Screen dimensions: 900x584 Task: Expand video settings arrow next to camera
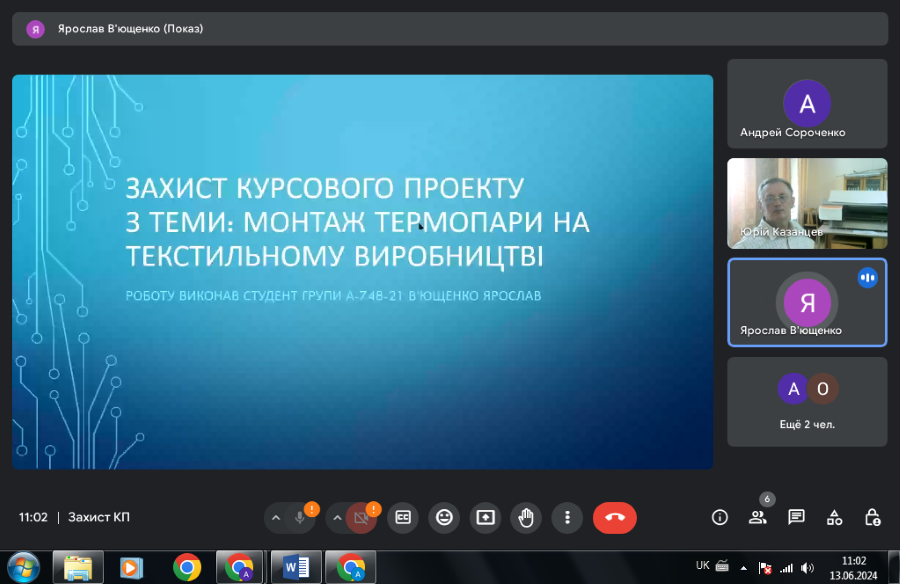coord(338,517)
